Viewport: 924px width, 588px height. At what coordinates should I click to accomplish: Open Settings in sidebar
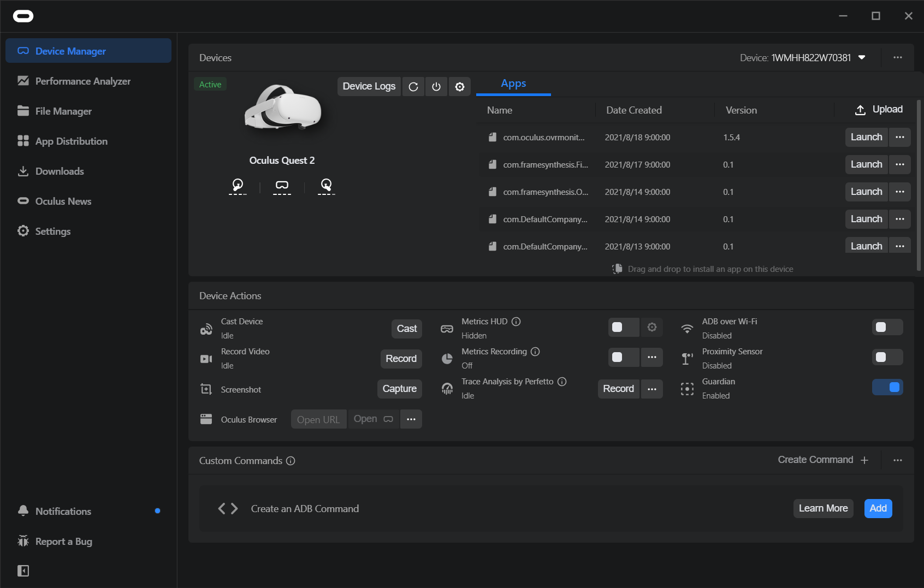88,231
